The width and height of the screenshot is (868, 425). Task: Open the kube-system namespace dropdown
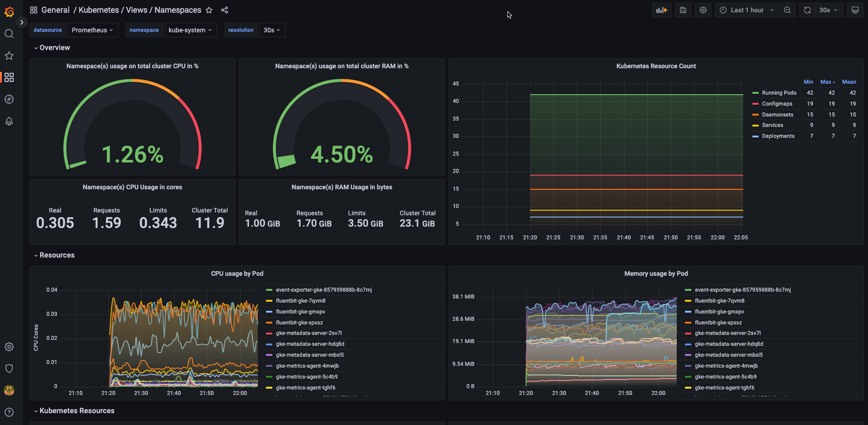coord(190,30)
